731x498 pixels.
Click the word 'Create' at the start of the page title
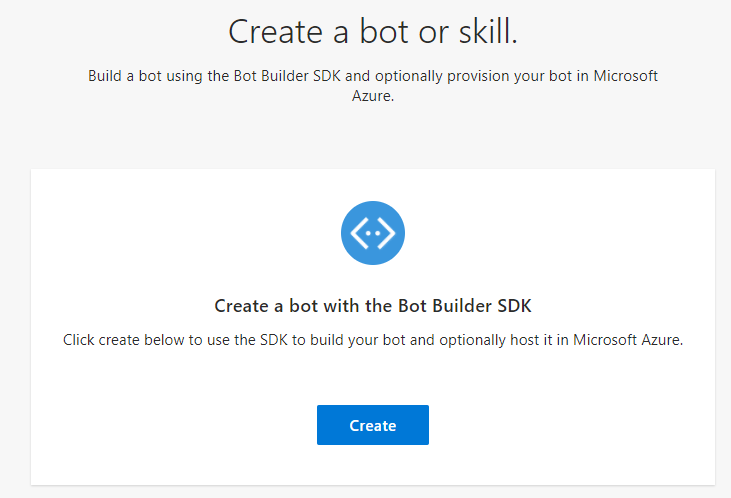(276, 32)
